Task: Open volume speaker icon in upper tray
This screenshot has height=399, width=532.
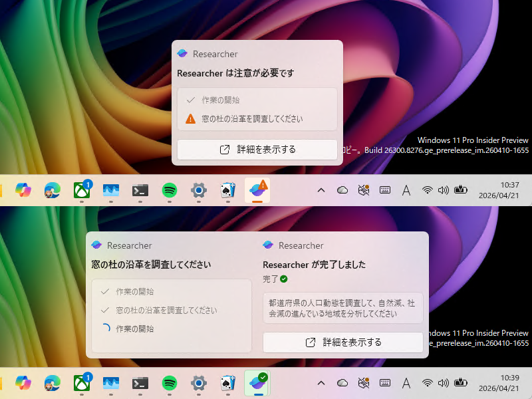Action: [x=443, y=190]
